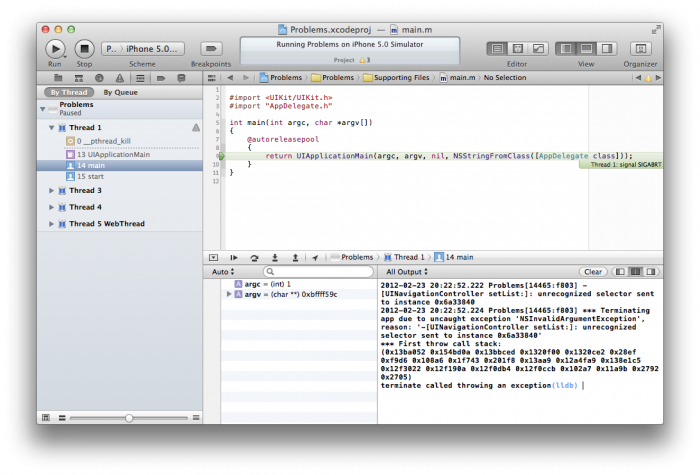Hide the debug area toggle icon
Screen dimensions: 700x475
point(213,258)
